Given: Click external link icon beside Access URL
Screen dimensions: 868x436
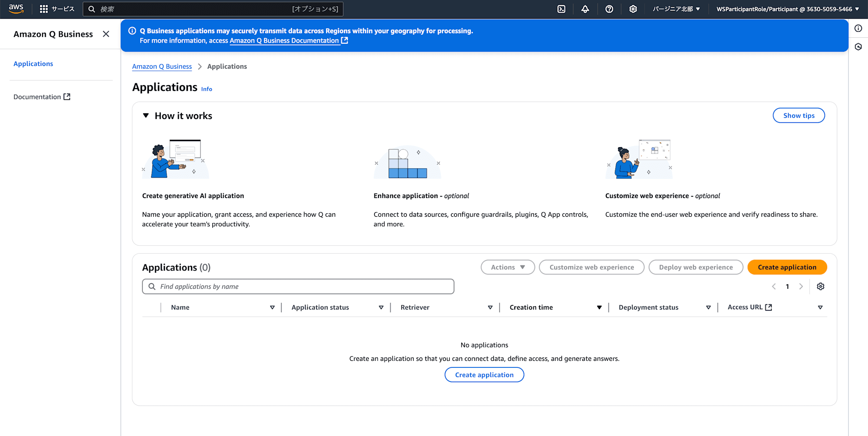Looking at the screenshot, I should pos(769,307).
